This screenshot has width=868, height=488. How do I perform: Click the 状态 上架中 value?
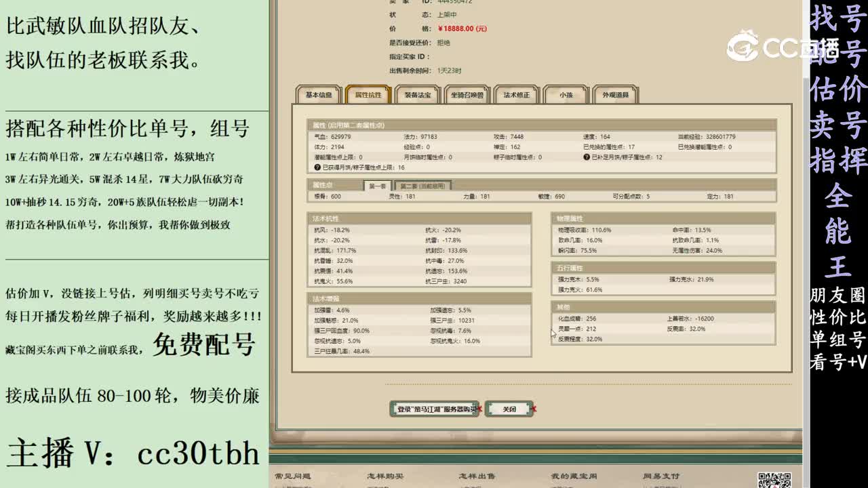click(x=447, y=15)
